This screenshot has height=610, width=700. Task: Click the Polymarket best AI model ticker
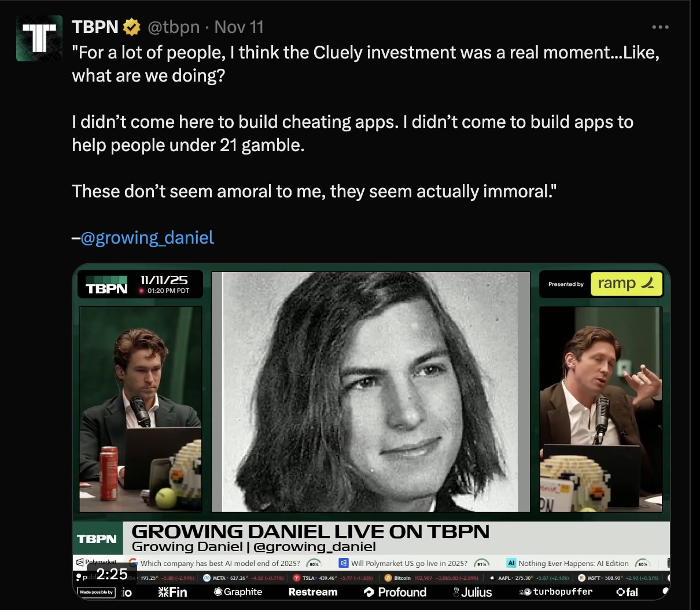(225, 563)
